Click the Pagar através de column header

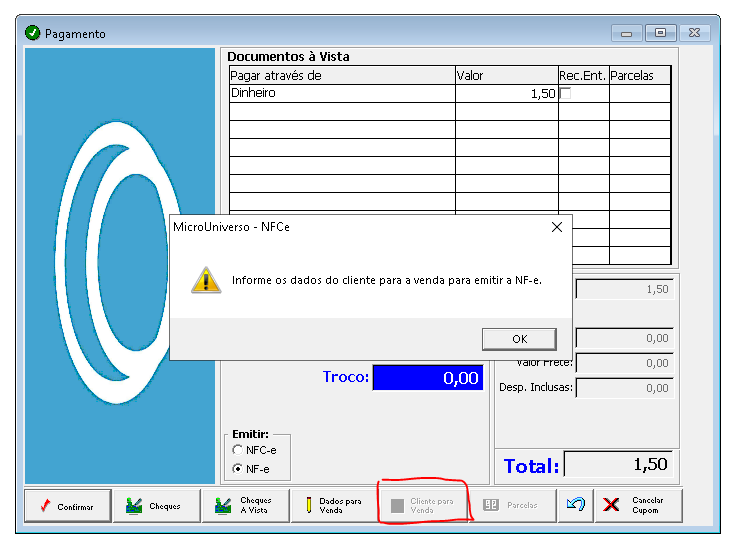[342, 75]
